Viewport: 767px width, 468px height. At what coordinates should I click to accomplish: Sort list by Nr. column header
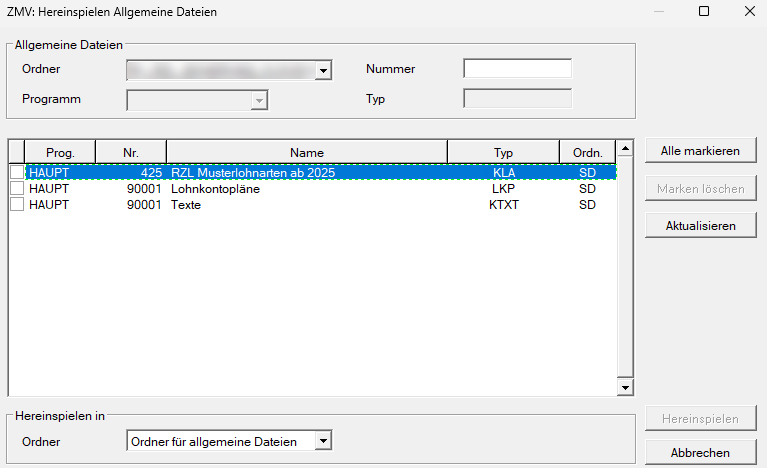click(130, 152)
